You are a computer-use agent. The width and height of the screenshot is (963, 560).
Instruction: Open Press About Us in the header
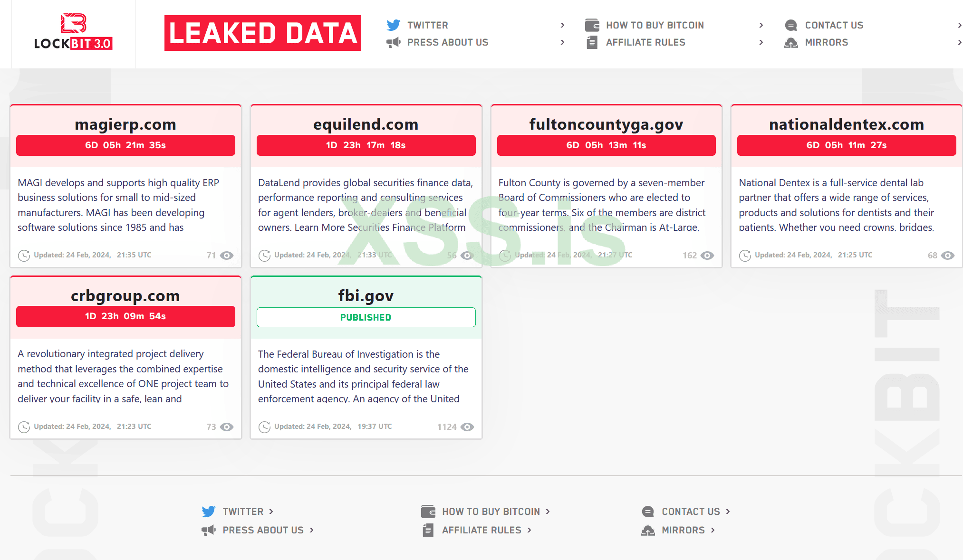[447, 43]
